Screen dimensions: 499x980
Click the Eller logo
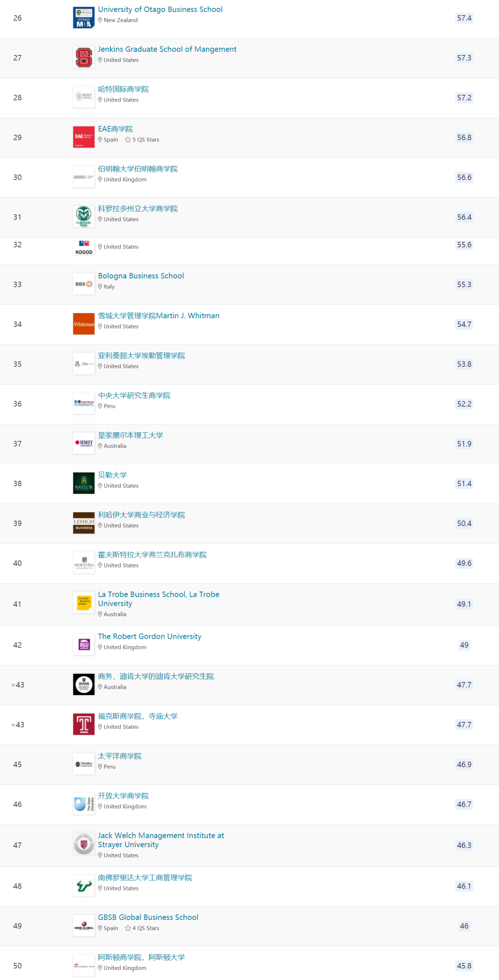(84, 364)
